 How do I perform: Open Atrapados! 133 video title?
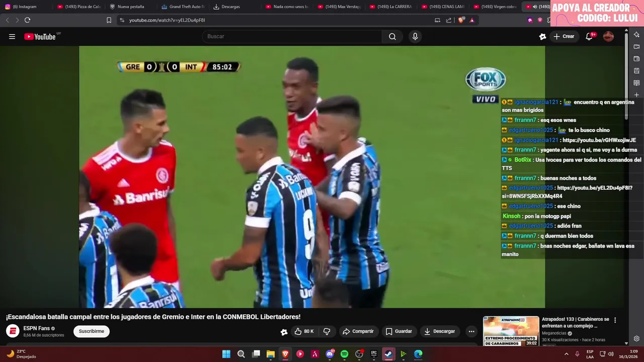point(576,322)
